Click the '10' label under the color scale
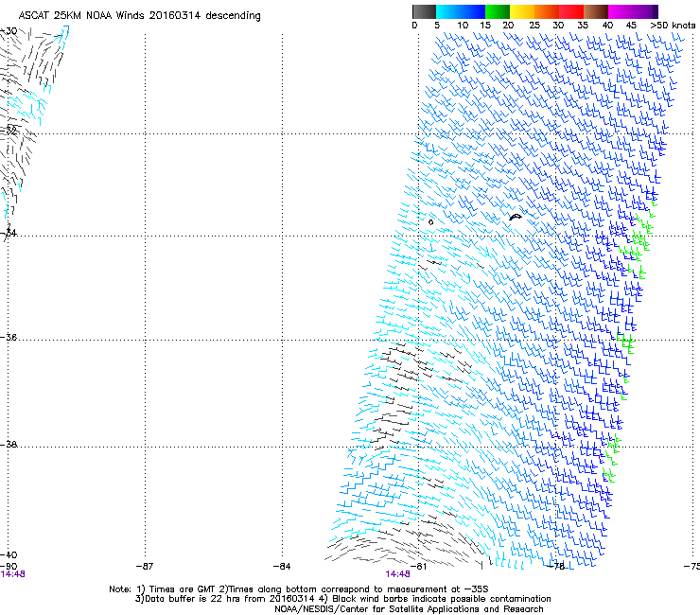The height and width of the screenshot is (615, 700). point(463,26)
